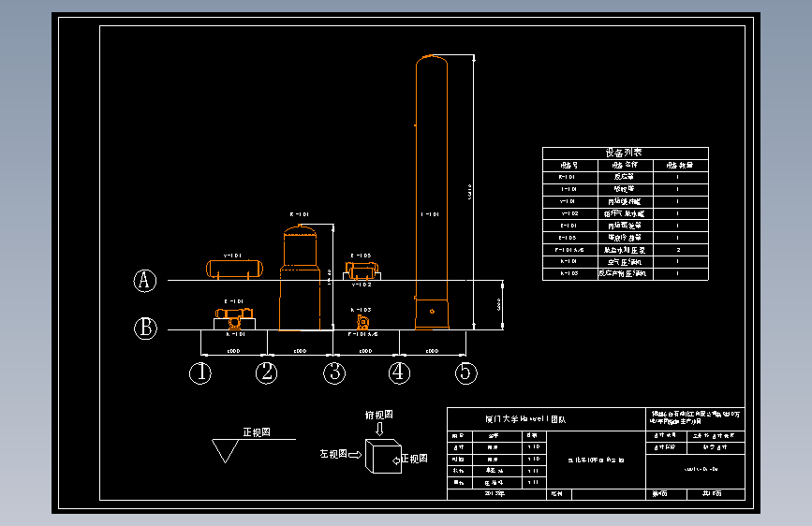Click the K-103 row in equipment table

(625, 273)
